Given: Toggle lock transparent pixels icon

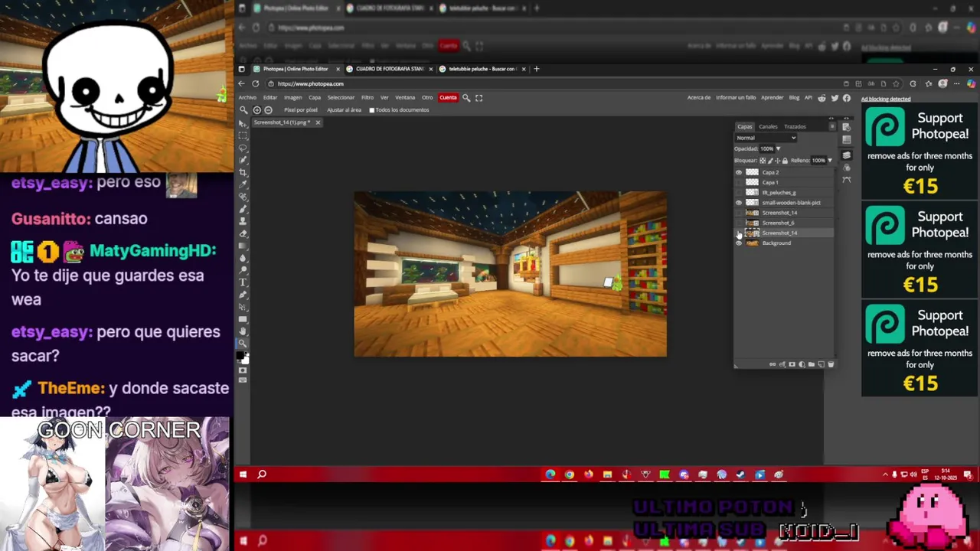Looking at the screenshot, I should (x=763, y=161).
